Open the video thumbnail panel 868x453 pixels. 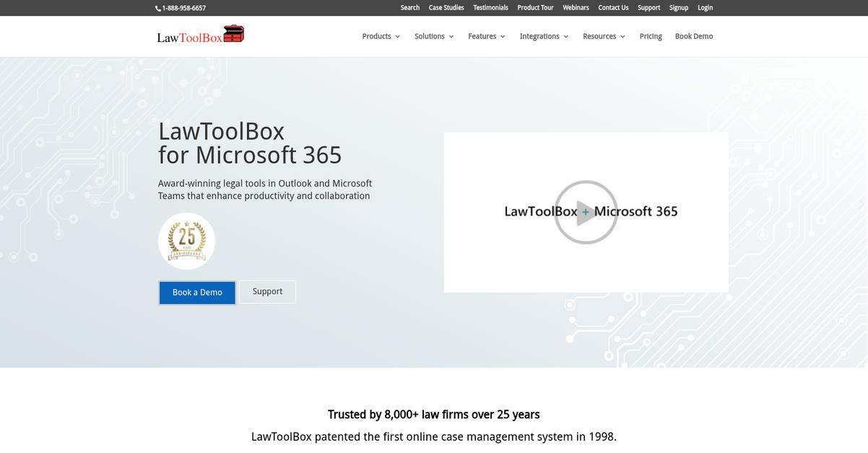586,212
